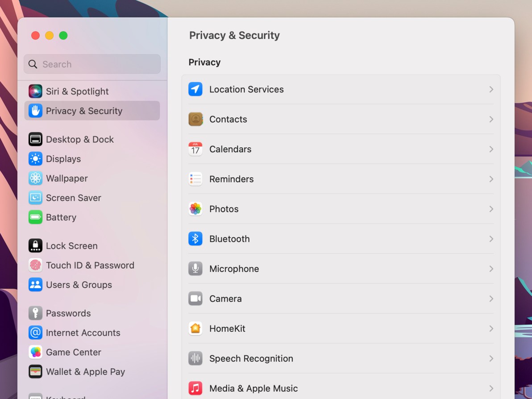
Task: Expand the Reminders row chevron
Action: (491, 179)
